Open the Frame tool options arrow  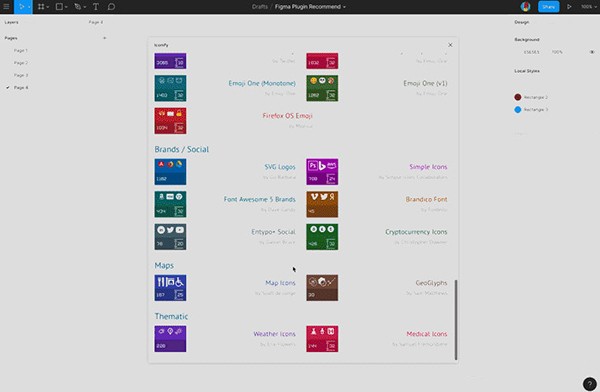47,7
